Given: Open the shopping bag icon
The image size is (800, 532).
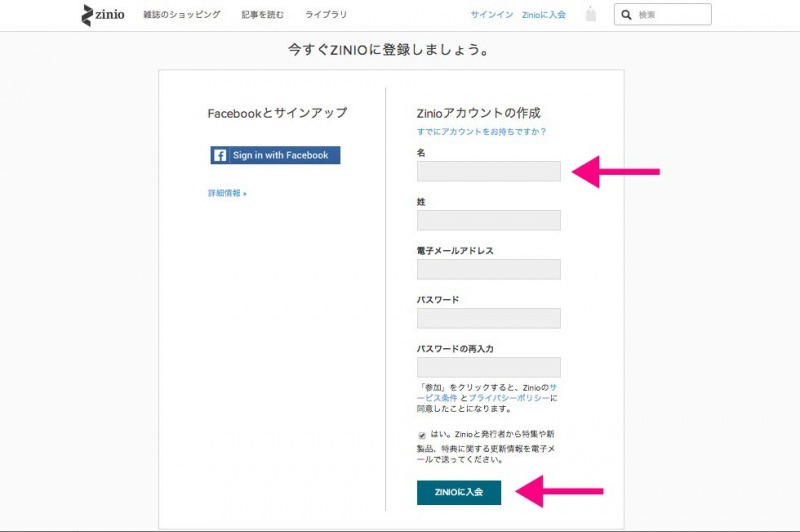Looking at the screenshot, I should pyautogui.click(x=590, y=15).
